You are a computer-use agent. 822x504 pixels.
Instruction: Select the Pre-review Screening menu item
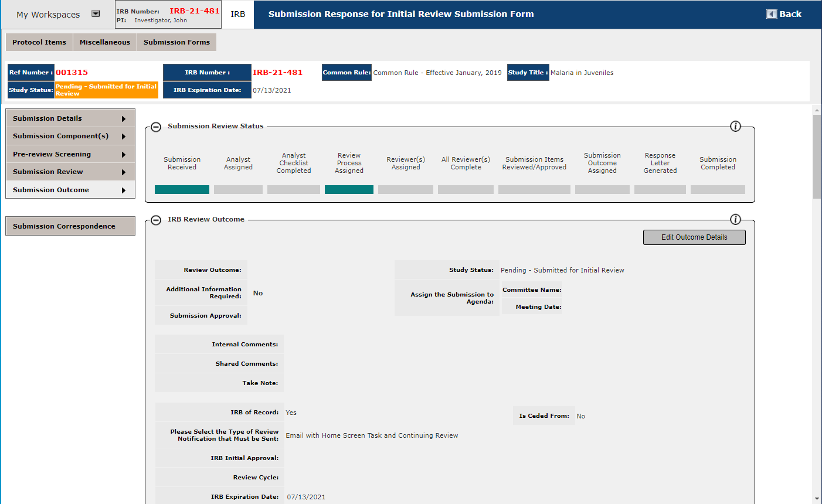(70, 154)
